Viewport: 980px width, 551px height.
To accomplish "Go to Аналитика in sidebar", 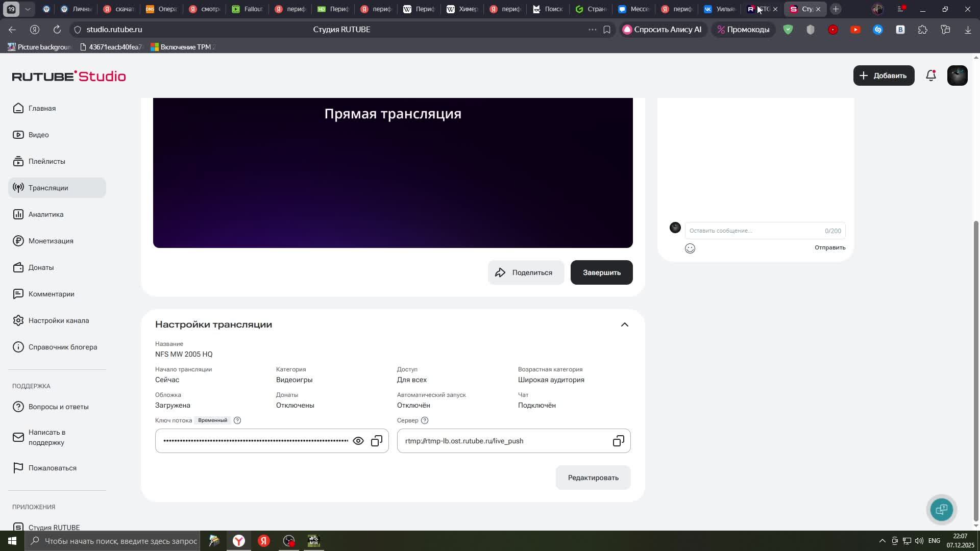I will click(x=46, y=214).
